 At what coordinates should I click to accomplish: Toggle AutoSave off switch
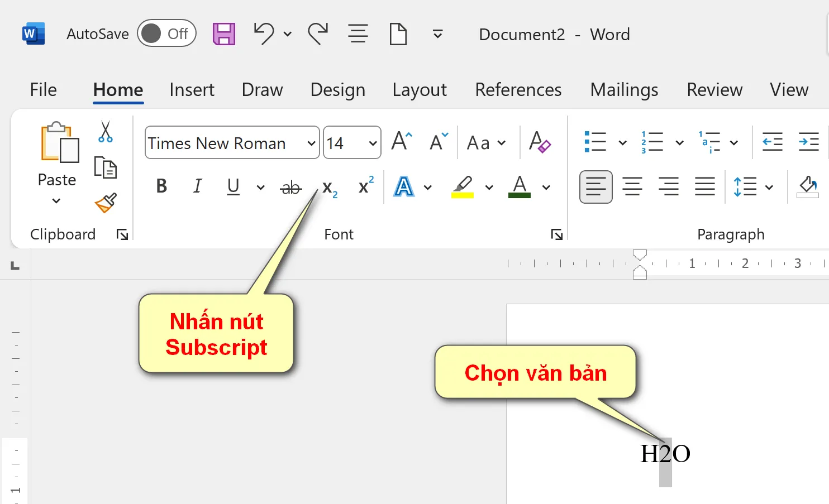click(166, 33)
